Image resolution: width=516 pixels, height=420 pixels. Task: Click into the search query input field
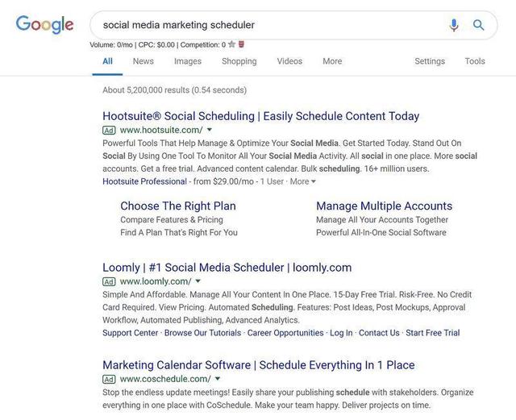point(270,25)
